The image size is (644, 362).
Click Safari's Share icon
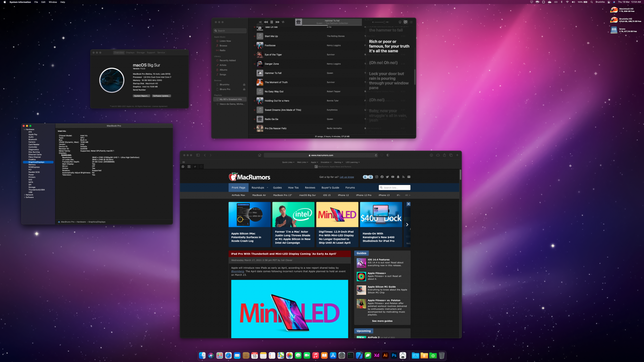(x=444, y=155)
